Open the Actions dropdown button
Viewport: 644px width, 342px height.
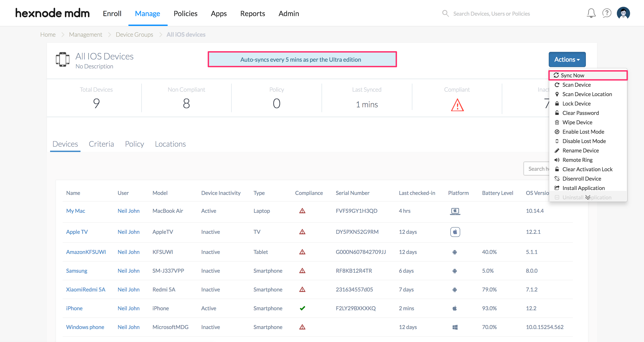567,59
